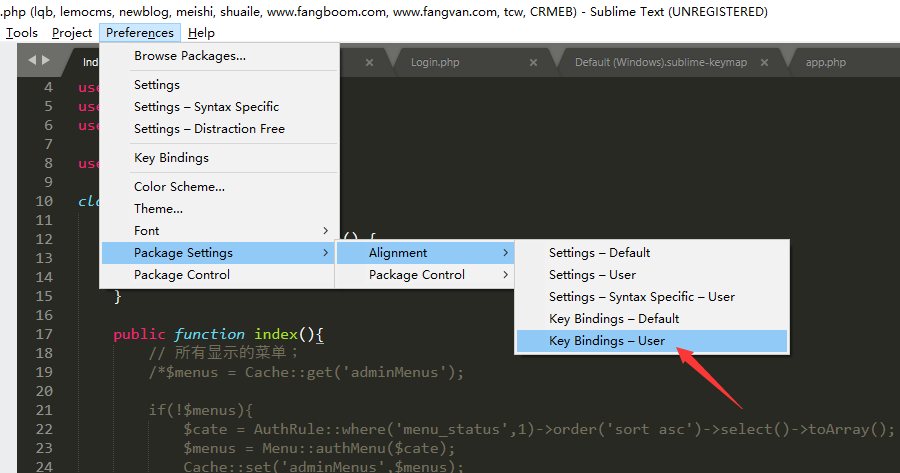This screenshot has width=900, height=473.
Task: Click '$cate' variable on line 22
Action: pos(205,429)
